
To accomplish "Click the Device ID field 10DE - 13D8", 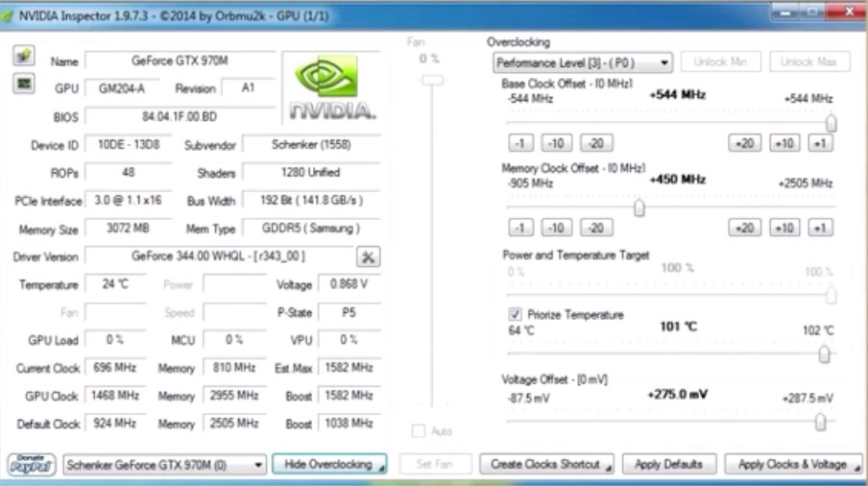I will (x=129, y=144).
